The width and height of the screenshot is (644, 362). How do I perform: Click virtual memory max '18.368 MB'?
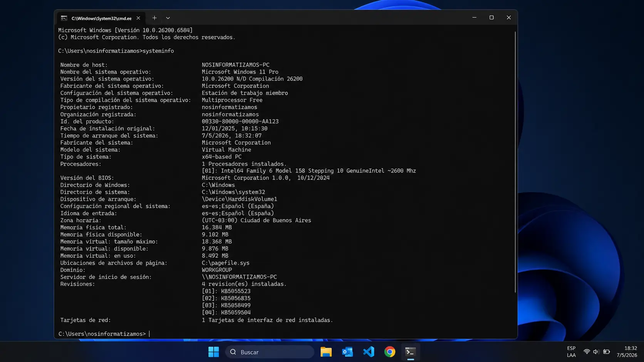click(x=217, y=242)
